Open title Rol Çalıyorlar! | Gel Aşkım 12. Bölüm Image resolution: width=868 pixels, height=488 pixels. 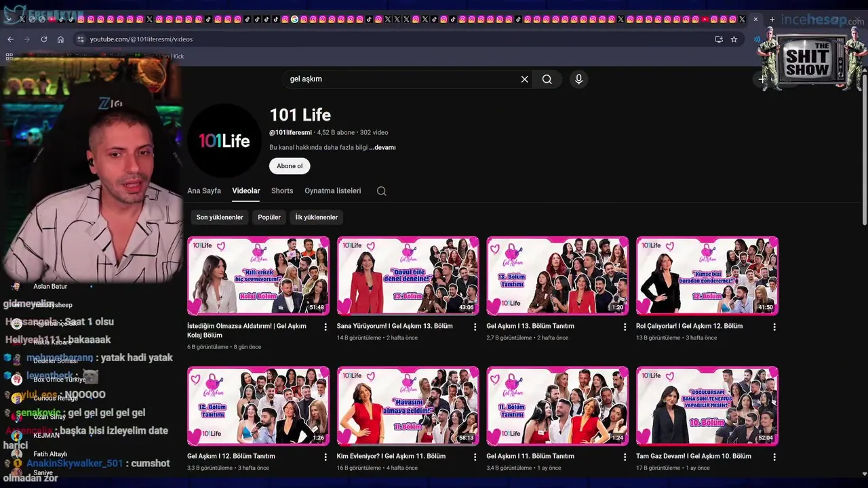pyautogui.click(x=689, y=326)
